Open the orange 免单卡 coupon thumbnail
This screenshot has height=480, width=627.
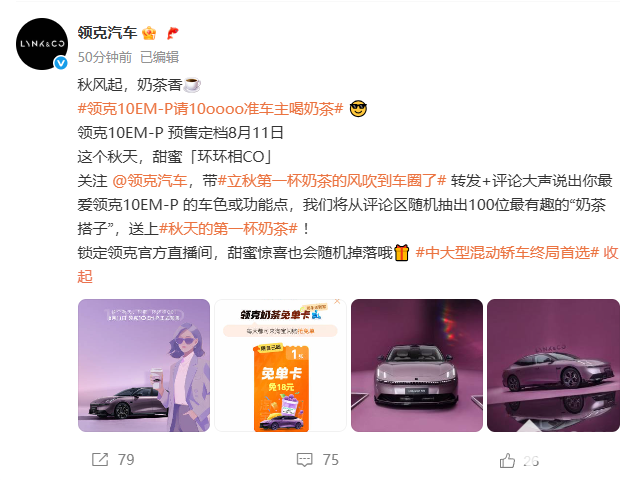coord(280,365)
